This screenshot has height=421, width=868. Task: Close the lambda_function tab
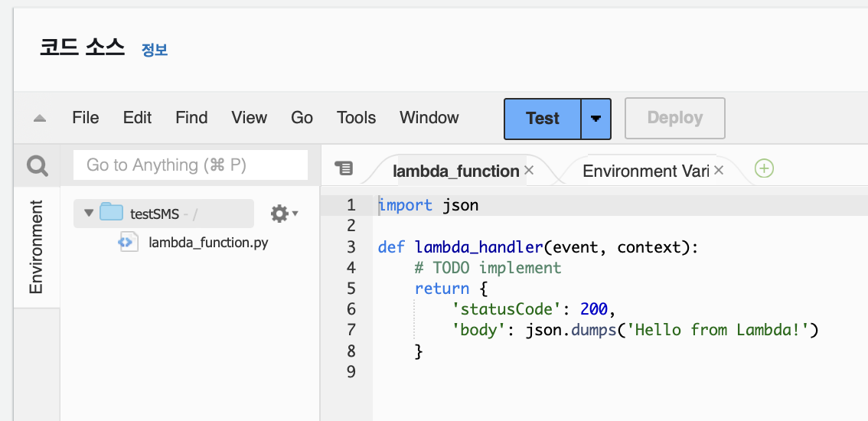529,171
